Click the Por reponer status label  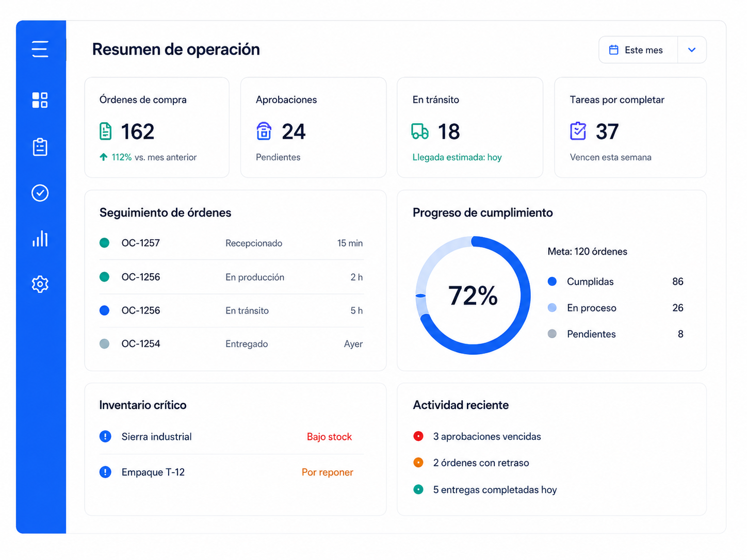pos(328,472)
